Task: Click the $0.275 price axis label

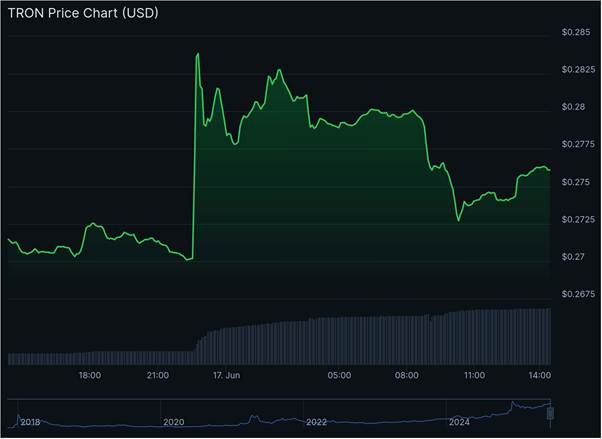Action: pos(576,182)
